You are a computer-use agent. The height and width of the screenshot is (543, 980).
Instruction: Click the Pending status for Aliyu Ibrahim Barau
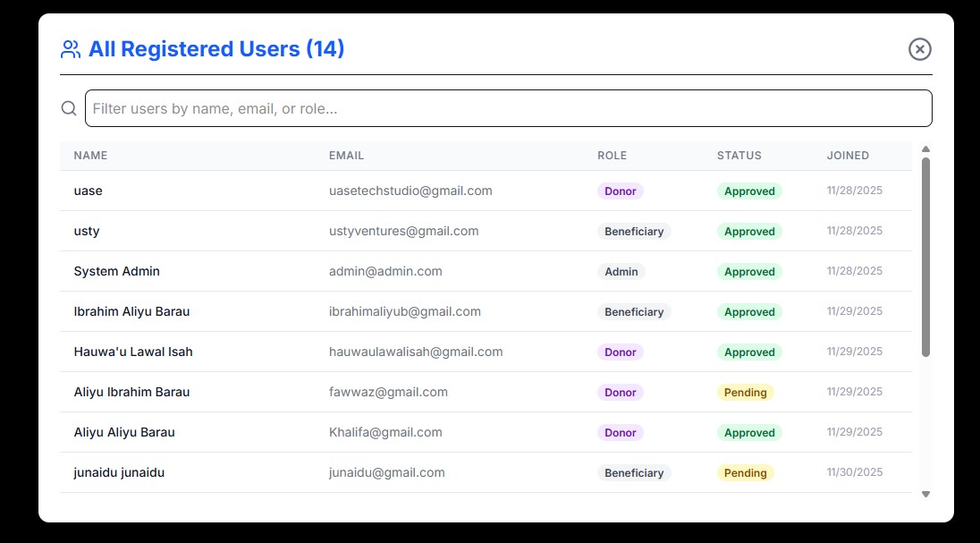745,392
